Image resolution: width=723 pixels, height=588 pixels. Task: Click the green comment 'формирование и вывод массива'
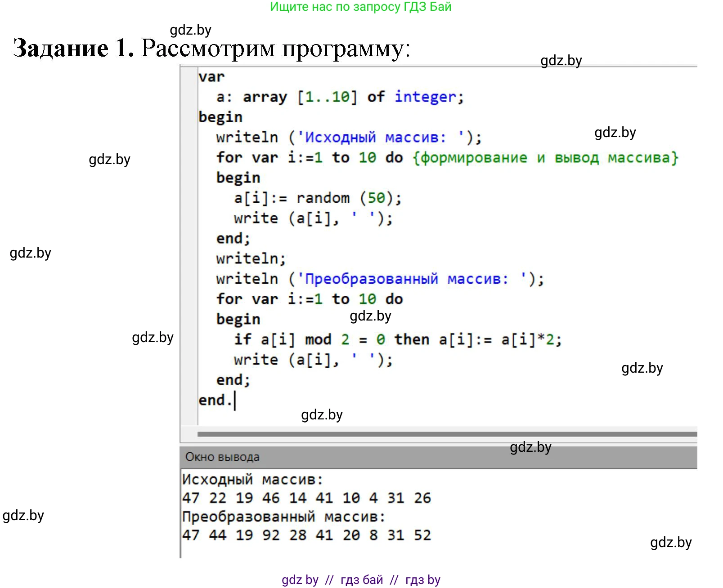pyautogui.click(x=545, y=158)
